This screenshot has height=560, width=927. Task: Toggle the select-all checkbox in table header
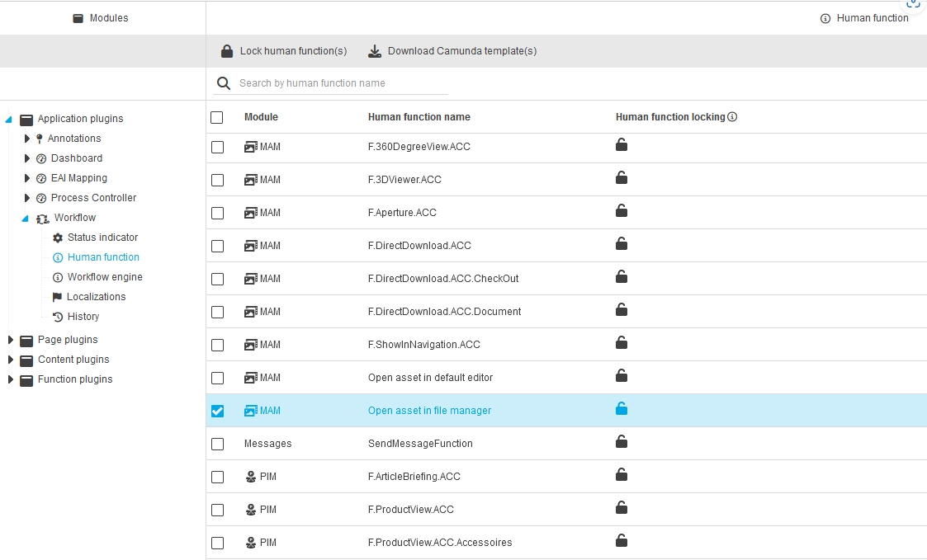tap(217, 117)
